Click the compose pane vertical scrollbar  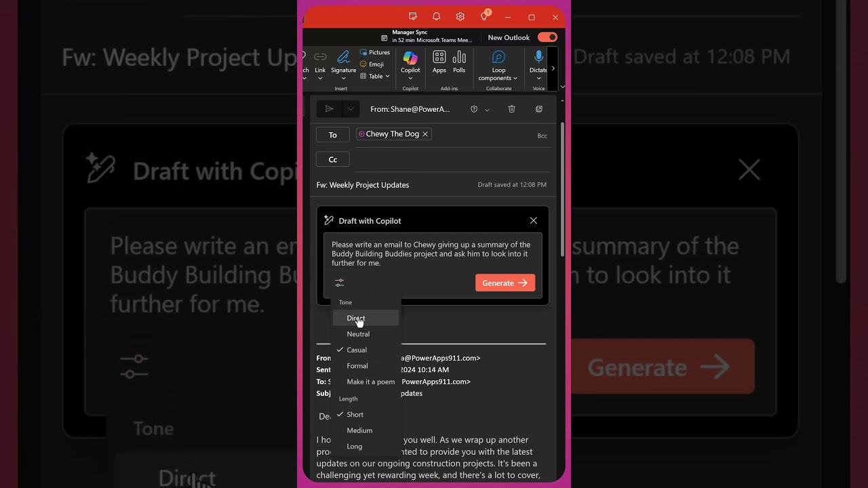click(x=562, y=189)
